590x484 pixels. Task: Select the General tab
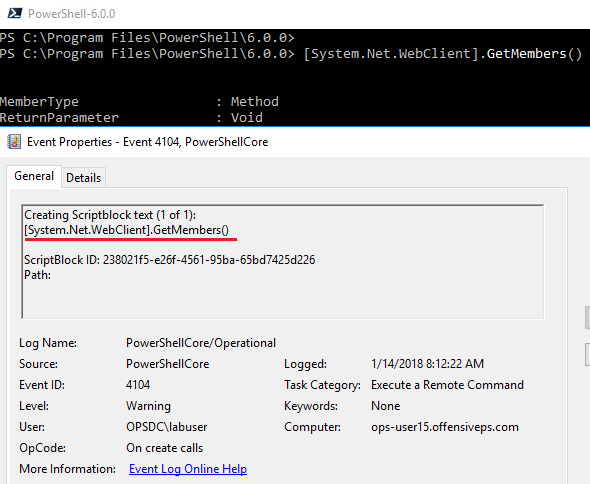pos(34,176)
